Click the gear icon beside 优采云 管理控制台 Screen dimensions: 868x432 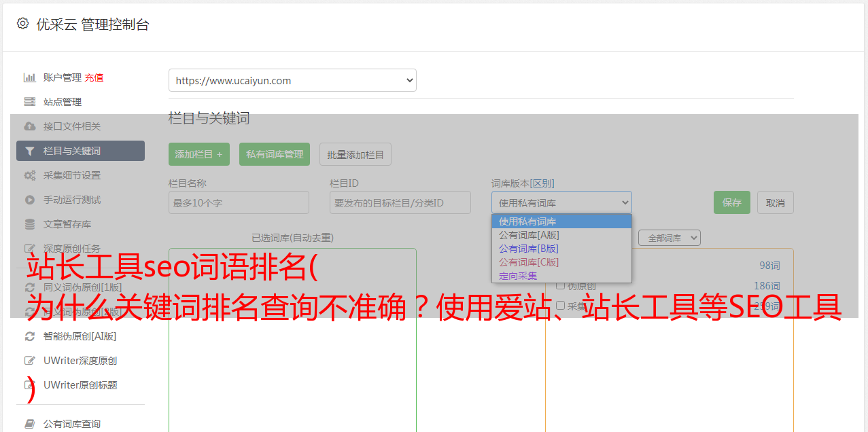[x=22, y=24]
